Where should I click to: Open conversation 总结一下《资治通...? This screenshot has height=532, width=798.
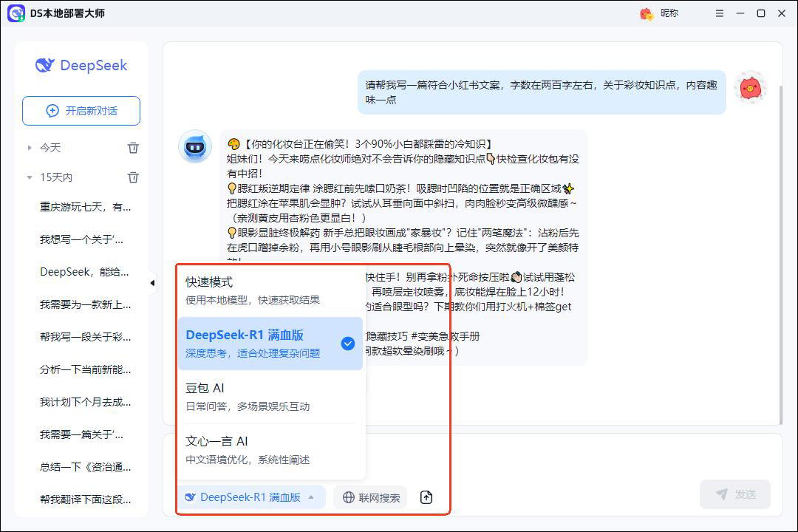[86, 467]
